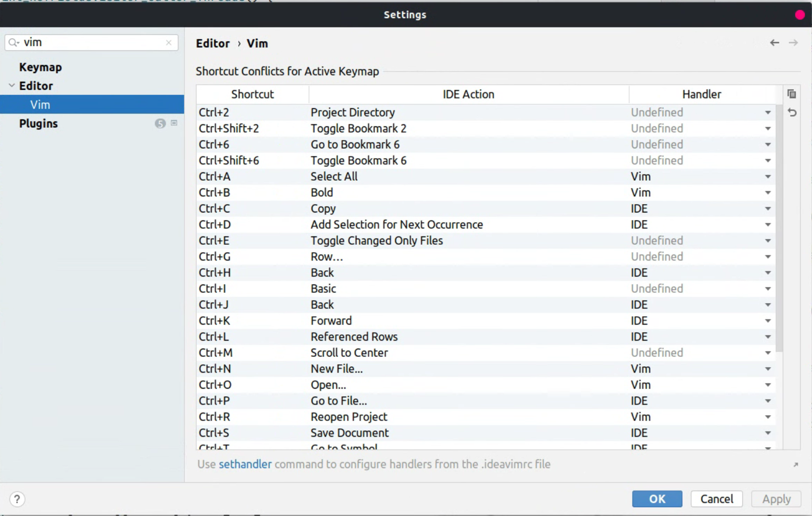Click the copy list to clipboard icon

[x=792, y=94]
